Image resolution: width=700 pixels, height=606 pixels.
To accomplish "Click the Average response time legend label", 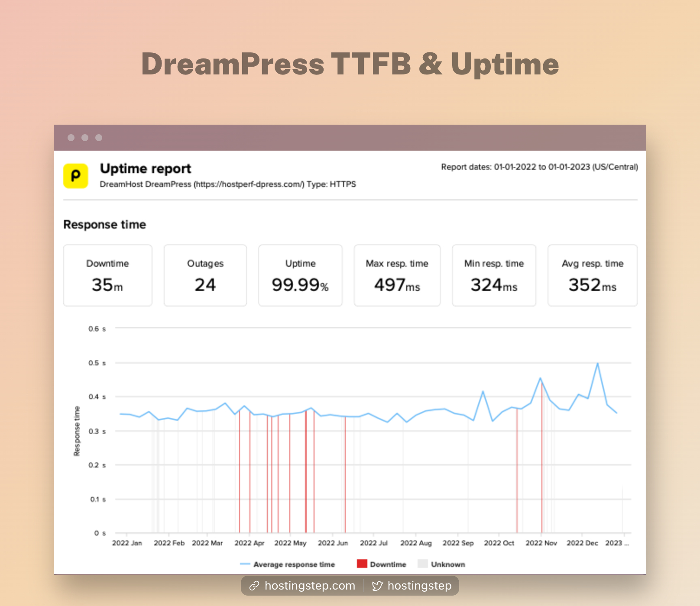I will pyautogui.click(x=294, y=564).
